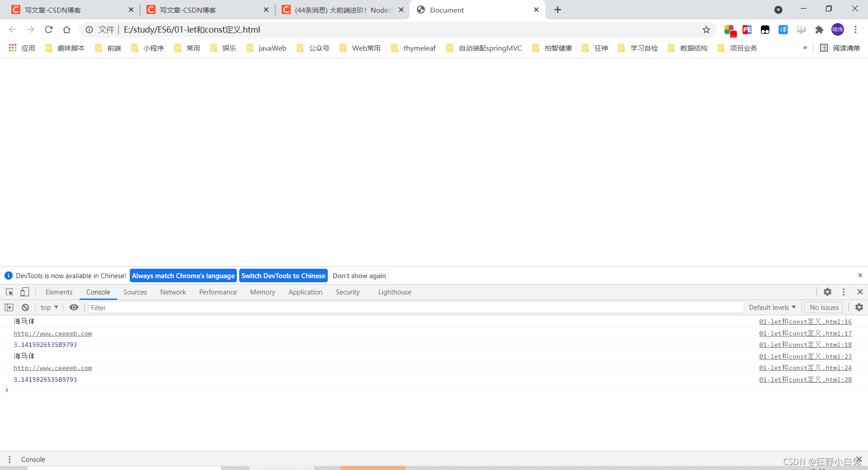Show the console sidebar
Screen dimensions: 868x470
[x=9, y=308]
